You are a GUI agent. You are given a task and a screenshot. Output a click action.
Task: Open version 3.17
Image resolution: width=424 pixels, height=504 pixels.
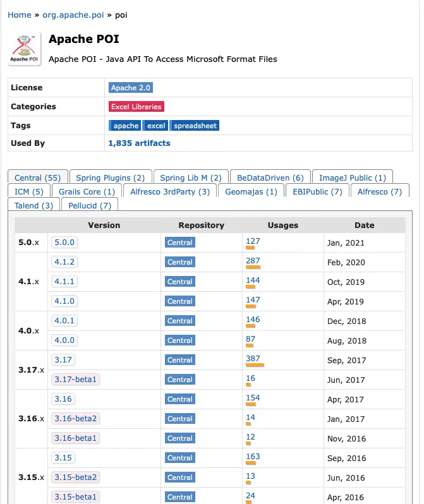[63, 359]
